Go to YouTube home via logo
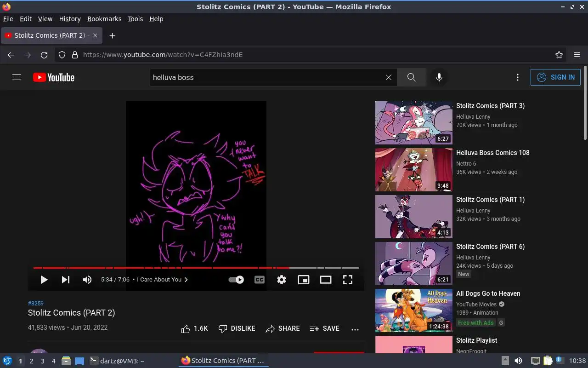 click(x=54, y=77)
